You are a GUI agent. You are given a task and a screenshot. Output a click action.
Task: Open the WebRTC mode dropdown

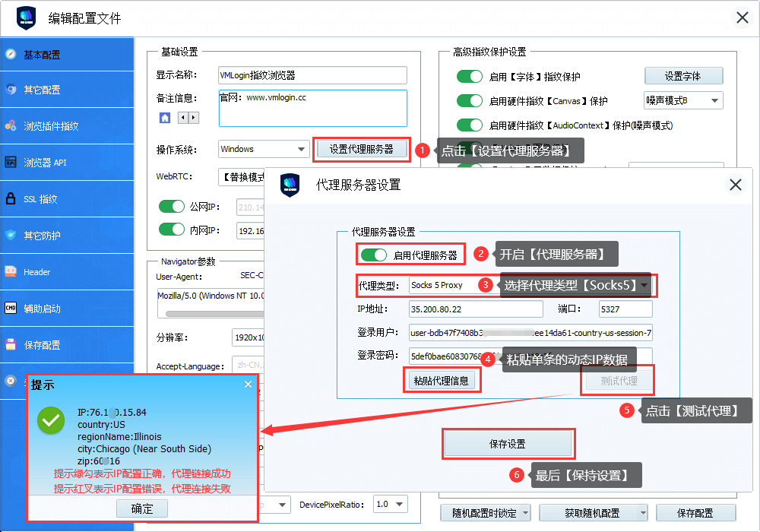242,177
